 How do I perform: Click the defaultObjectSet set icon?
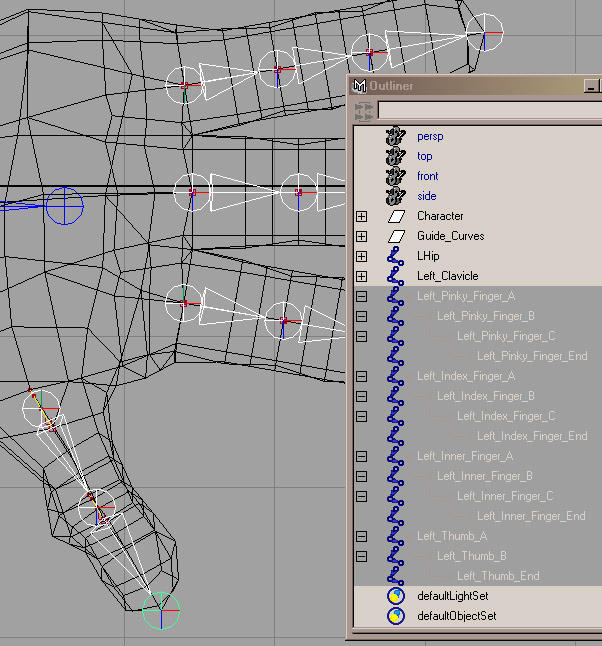[397, 616]
